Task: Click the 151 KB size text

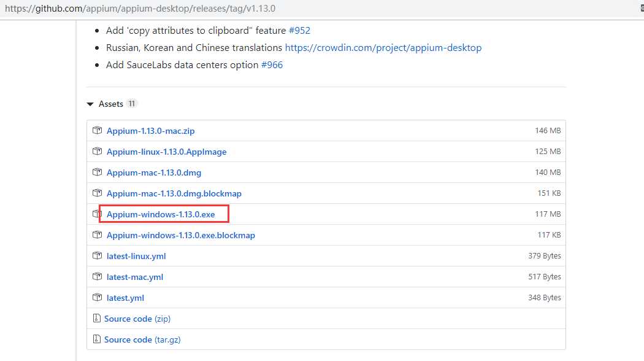Action: click(x=549, y=193)
